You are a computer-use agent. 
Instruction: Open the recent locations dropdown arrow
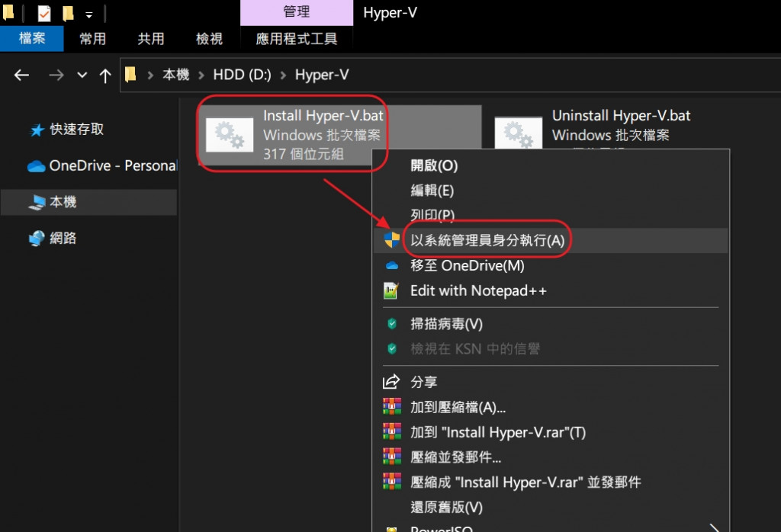coord(82,75)
